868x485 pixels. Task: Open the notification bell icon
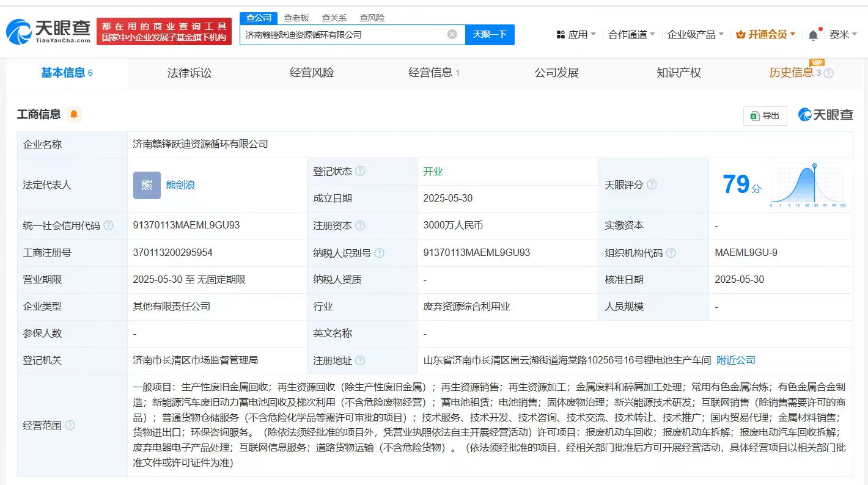click(813, 35)
